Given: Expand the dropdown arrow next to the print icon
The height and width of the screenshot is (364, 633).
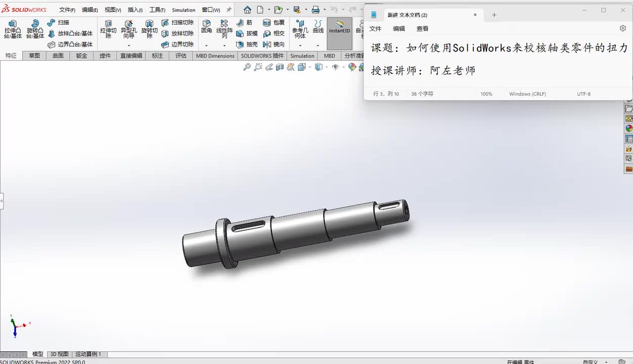Looking at the screenshot, I should tap(324, 10).
